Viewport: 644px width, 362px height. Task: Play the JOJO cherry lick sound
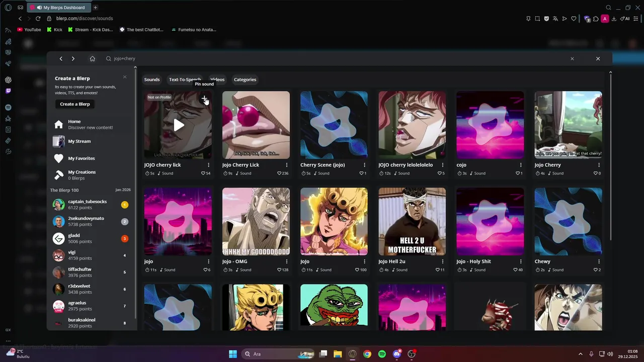coord(179,125)
